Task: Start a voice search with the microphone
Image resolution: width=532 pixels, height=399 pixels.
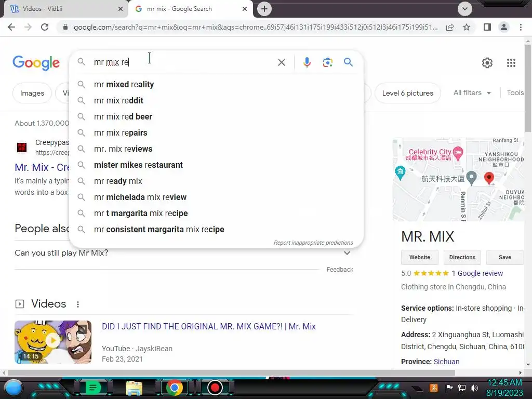Action: point(307,62)
